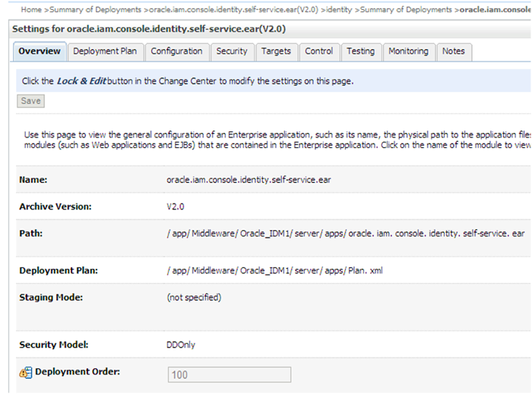Select the Name value oracle.iam.console.identity.self-service.ear
532x394 pixels.
(249, 180)
